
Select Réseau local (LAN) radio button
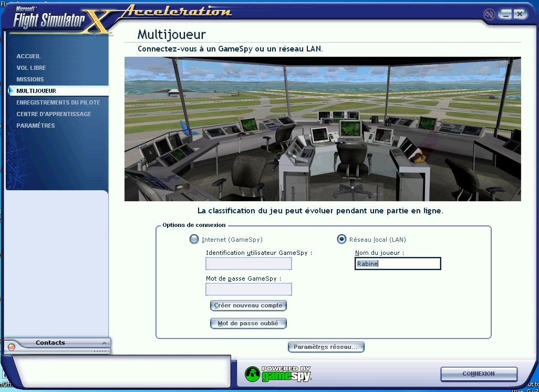(341, 239)
